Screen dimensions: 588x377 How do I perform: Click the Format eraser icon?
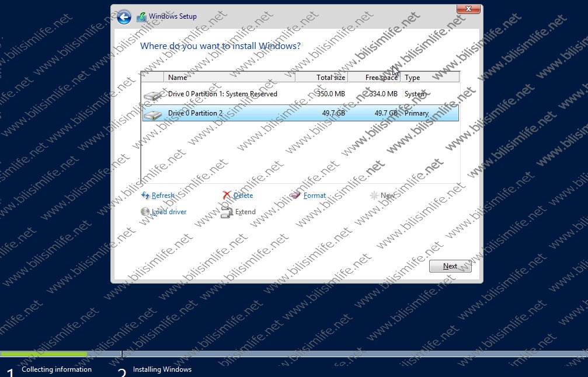pos(296,196)
